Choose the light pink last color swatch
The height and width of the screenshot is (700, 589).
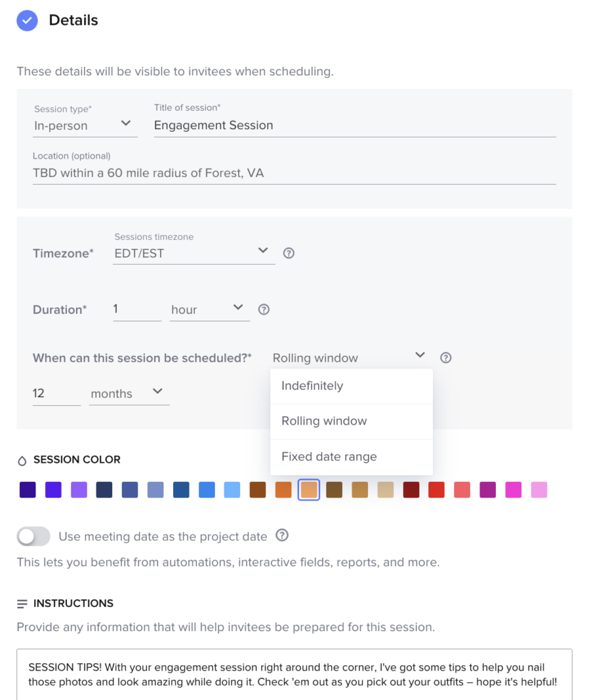[x=539, y=490]
